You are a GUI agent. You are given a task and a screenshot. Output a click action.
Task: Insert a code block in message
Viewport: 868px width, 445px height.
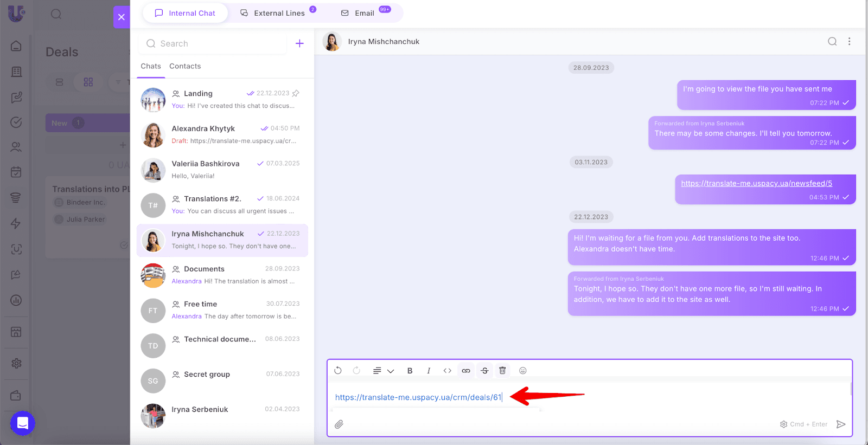tap(447, 371)
